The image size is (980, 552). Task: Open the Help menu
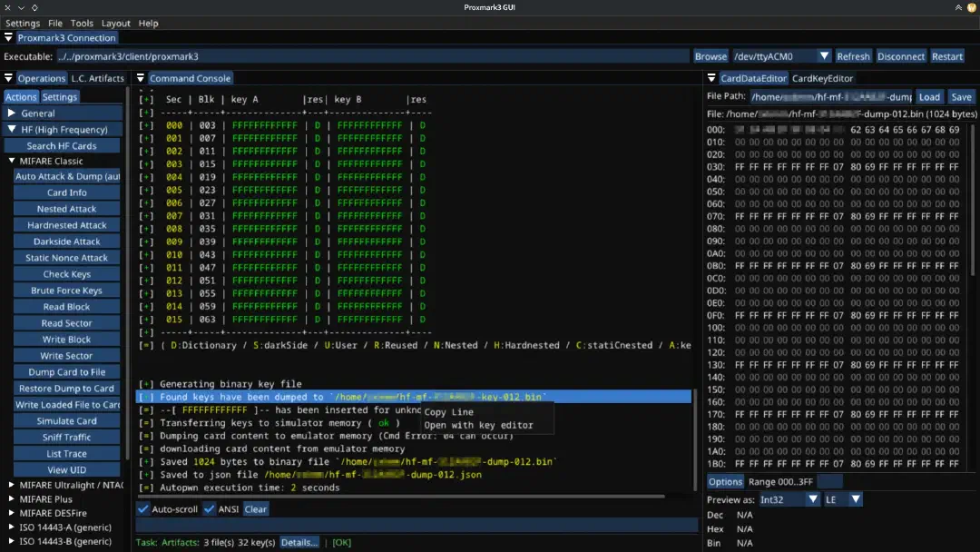[148, 23]
